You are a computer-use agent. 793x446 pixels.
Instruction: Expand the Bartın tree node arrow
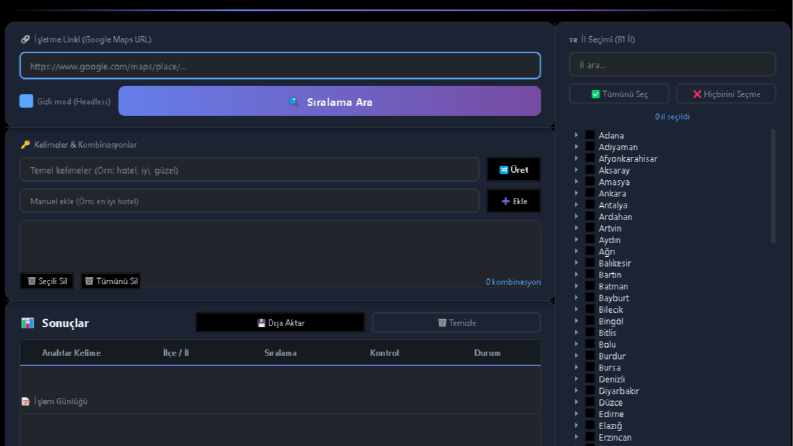coord(576,275)
